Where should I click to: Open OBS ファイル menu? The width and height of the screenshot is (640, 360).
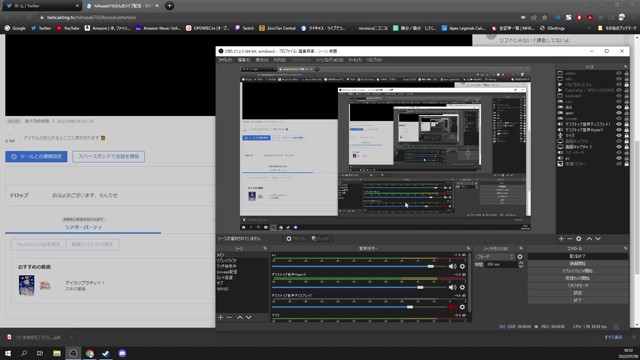click(224, 60)
